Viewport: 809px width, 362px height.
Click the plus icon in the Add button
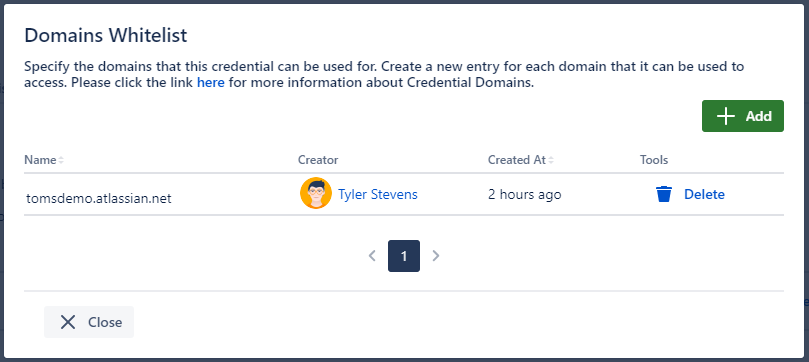click(725, 116)
